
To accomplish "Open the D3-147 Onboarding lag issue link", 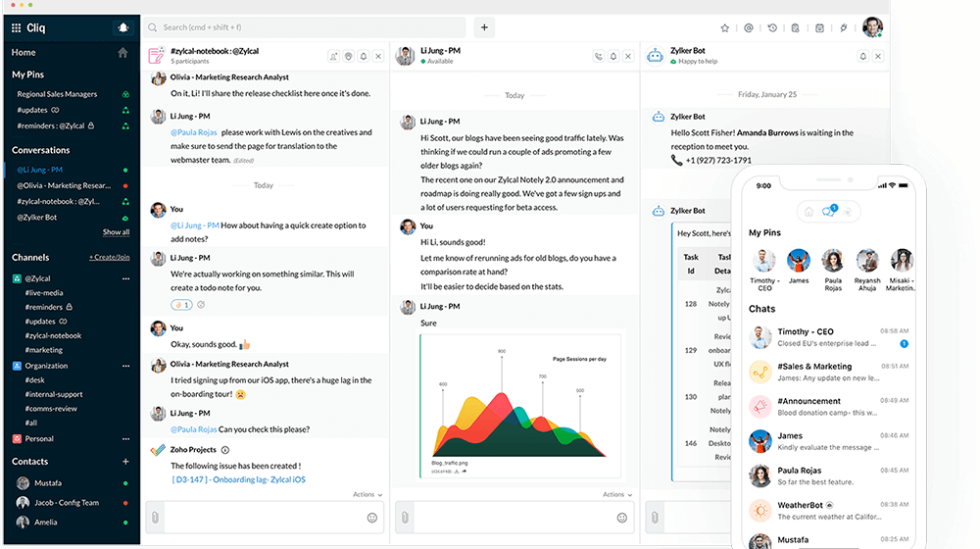I will pos(238,479).
